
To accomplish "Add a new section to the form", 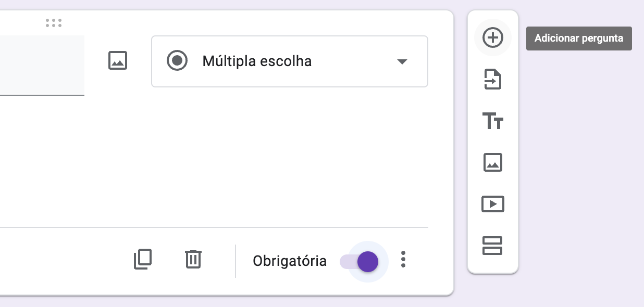I will pyautogui.click(x=493, y=246).
